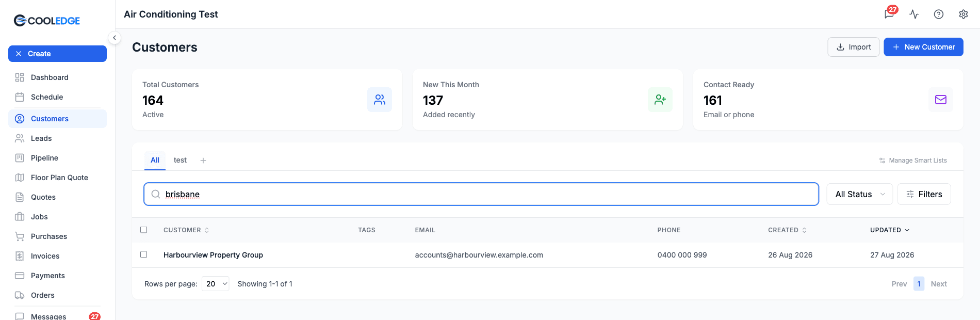This screenshot has width=980, height=320.
Task: Click the Orders truck icon in sidebar
Action: 20,295
